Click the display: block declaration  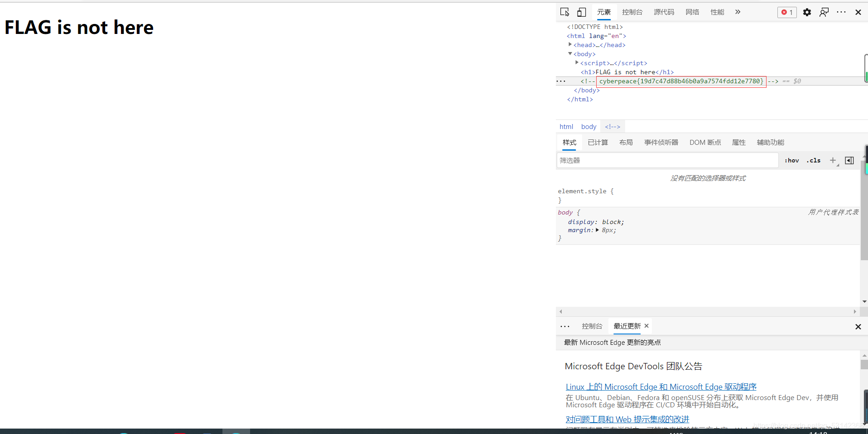(x=596, y=222)
